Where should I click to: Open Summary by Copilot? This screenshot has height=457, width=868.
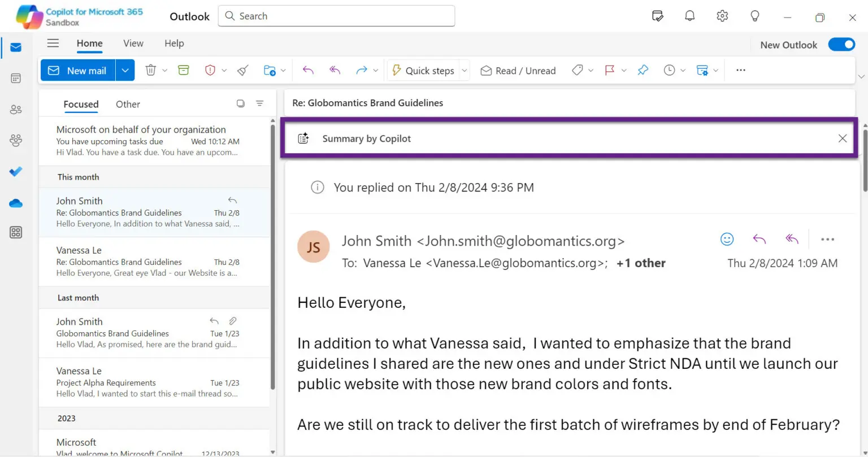(x=366, y=138)
